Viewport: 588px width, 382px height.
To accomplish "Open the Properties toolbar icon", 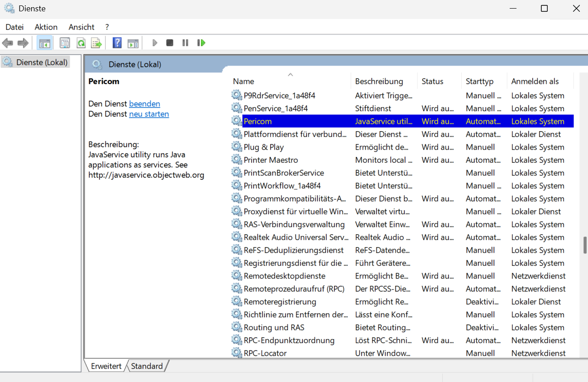I will tap(65, 43).
